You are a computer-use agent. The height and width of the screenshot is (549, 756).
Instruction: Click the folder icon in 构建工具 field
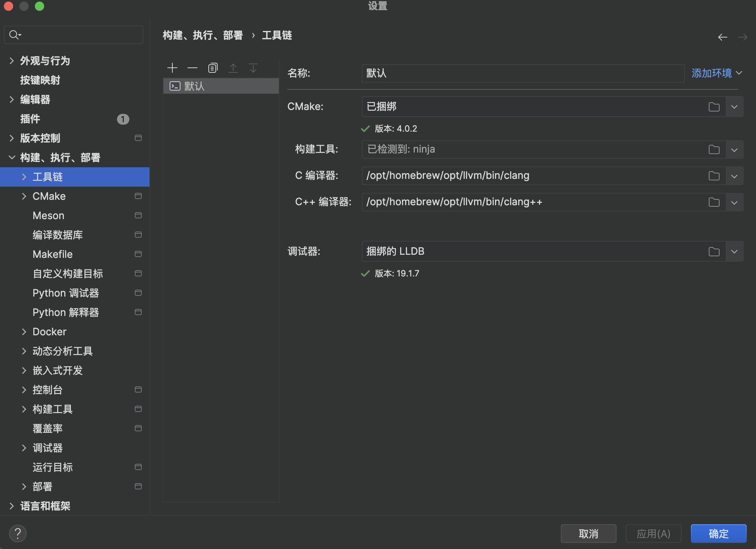pyautogui.click(x=714, y=149)
